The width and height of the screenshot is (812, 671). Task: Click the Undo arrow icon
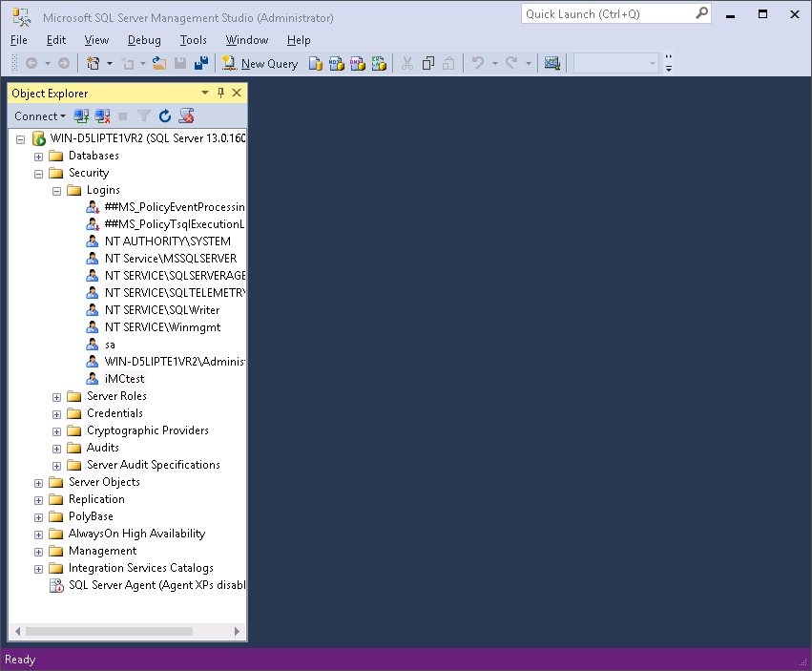pyautogui.click(x=478, y=63)
